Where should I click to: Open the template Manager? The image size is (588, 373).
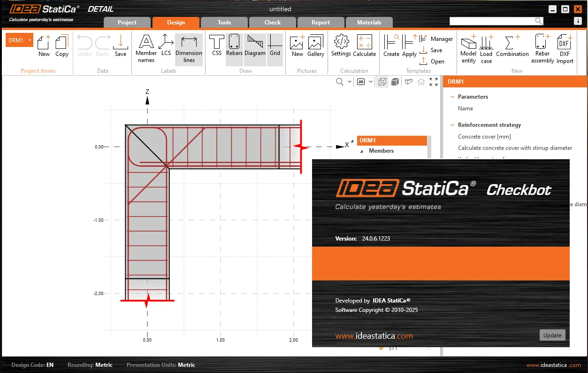pos(436,39)
